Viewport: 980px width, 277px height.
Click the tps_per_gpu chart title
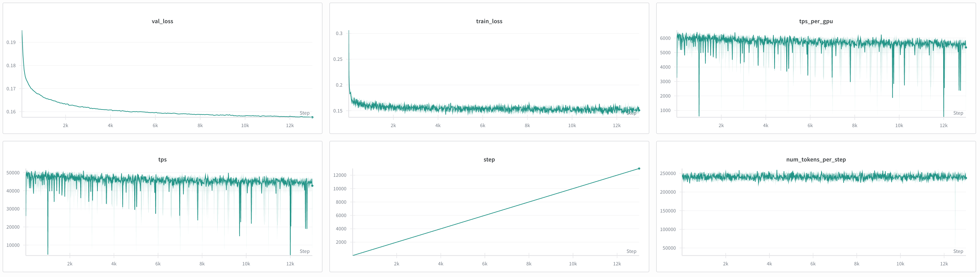(x=816, y=21)
